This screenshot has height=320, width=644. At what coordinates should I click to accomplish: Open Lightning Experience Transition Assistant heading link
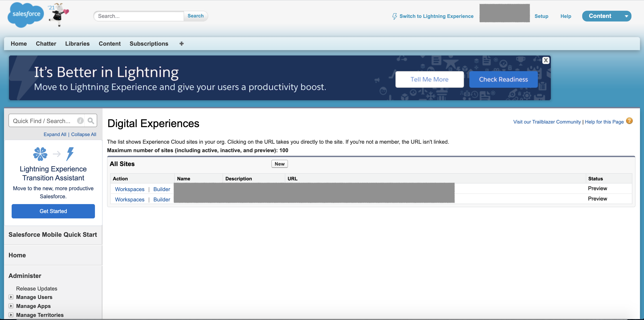point(53,173)
